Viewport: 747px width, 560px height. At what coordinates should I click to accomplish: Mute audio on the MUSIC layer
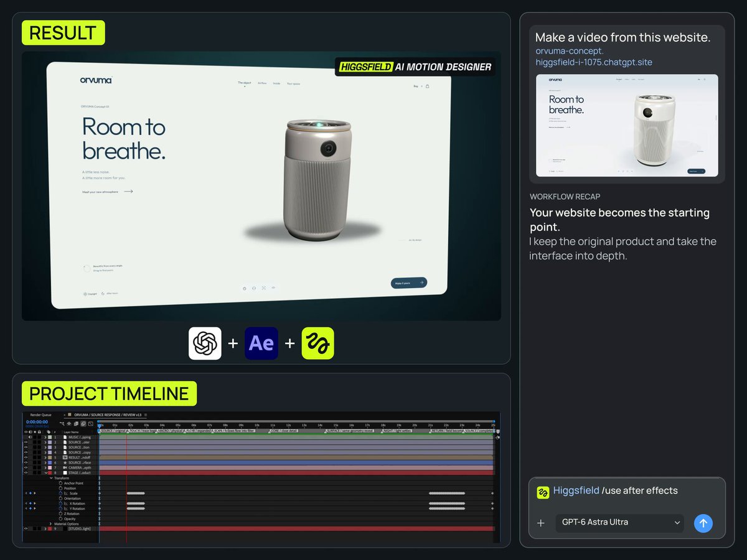coord(31,437)
